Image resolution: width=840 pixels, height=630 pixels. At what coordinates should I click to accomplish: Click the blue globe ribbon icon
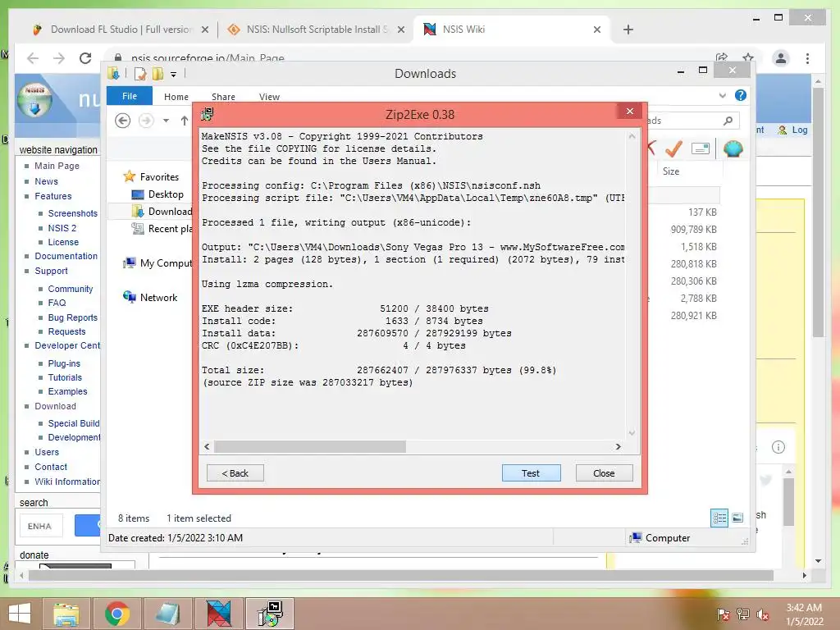point(733,148)
